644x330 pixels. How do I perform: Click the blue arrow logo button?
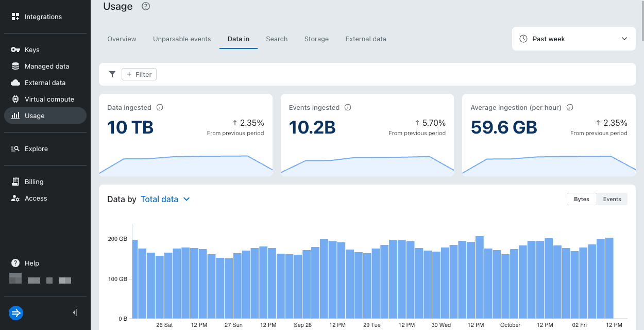click(x=16, y=312)
